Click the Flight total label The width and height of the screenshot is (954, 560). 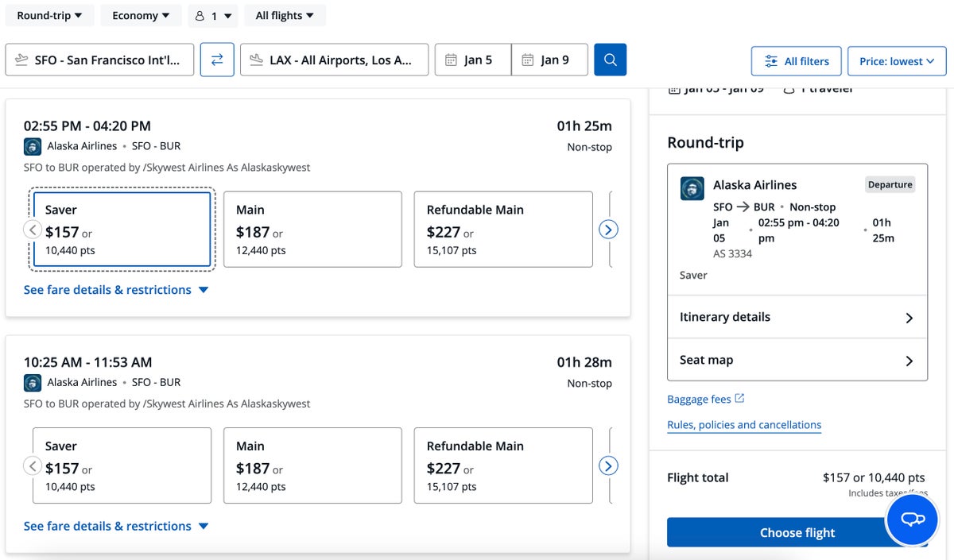(698, 477)
